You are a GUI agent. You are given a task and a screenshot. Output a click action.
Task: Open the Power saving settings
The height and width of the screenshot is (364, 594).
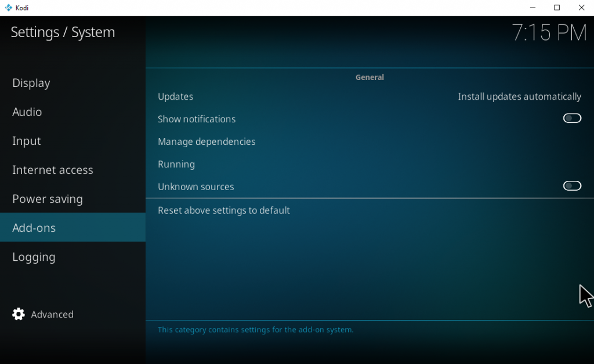tap(47, 199)
